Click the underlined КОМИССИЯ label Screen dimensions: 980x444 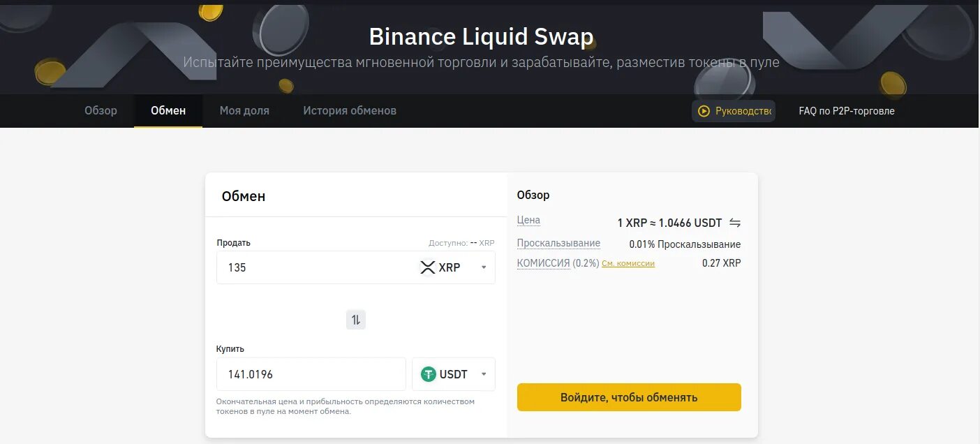543,263
